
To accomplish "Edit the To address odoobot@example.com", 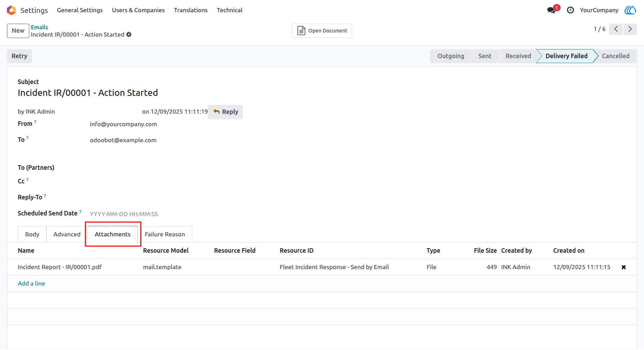I will (x=123, y=140).
